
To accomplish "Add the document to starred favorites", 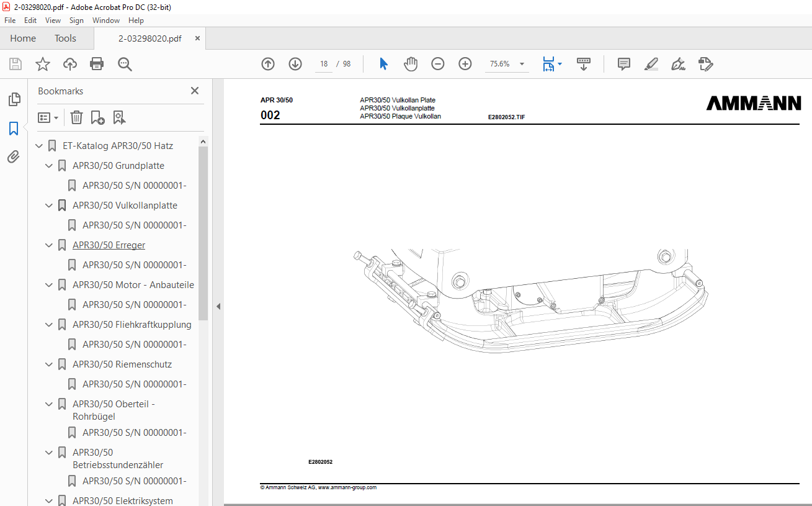I will [42, 64].
